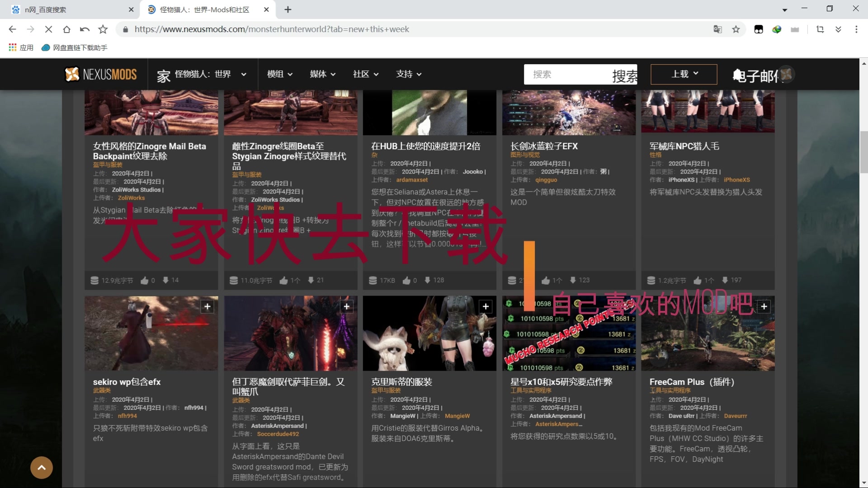Open the FreeCam Plus (插件) mod link
The image size is (868, 488).
692,382
